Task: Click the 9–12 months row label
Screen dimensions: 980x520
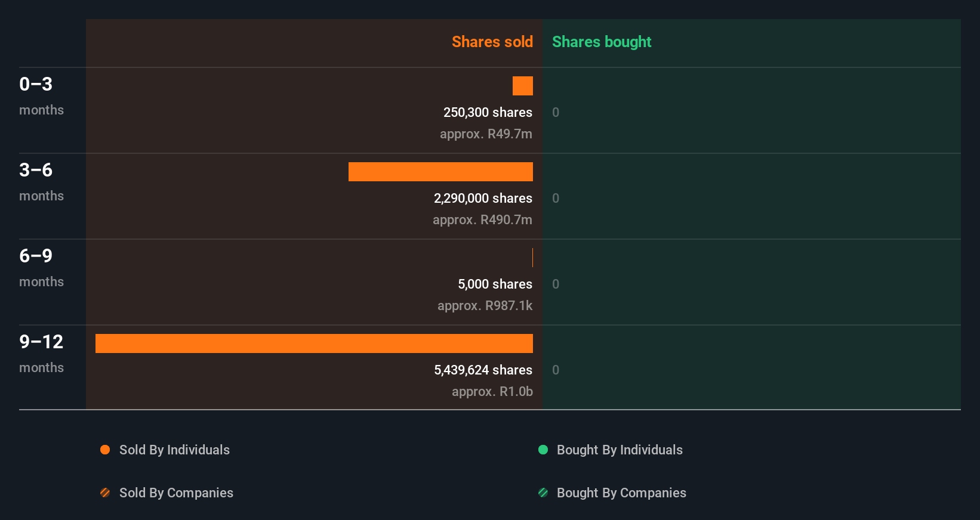Action: coord(41,352)
